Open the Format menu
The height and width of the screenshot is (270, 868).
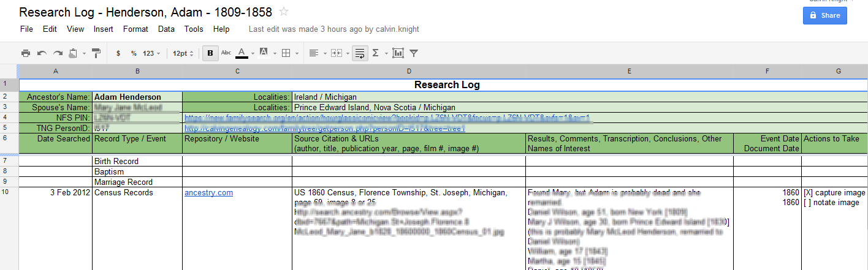(135, 29)
